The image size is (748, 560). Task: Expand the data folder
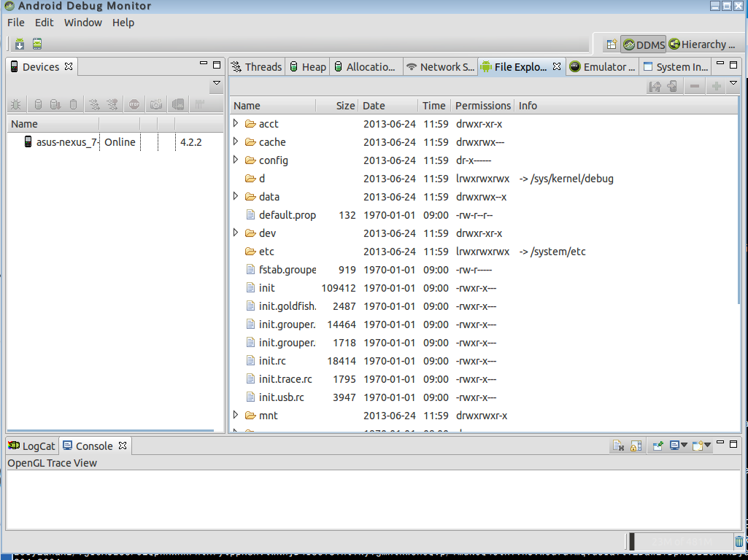pyautogui.click(x=236, y=196)
